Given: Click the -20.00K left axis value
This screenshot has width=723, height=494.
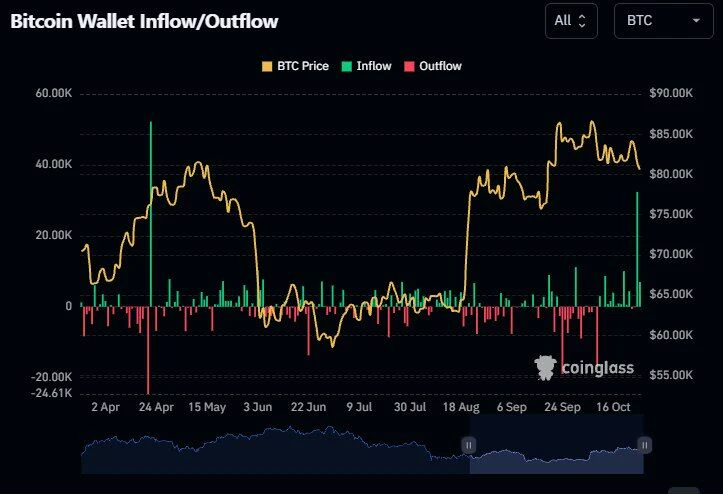Looking at the screenshot, I should coord(52,377).
